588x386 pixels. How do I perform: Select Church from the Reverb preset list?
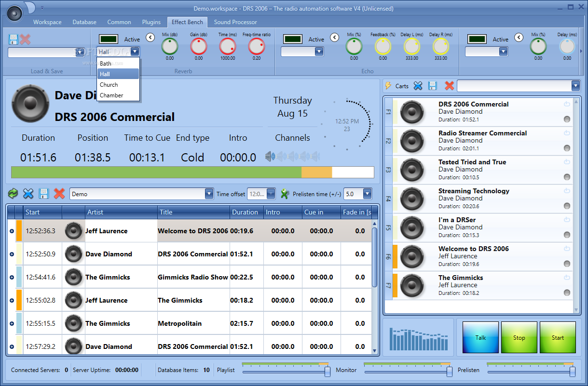pyautogui.click(x=118, y=84)
